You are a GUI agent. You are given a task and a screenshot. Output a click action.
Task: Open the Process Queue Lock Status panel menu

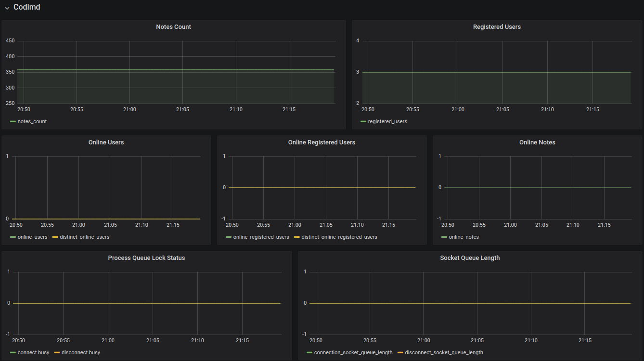coord(146,258)
